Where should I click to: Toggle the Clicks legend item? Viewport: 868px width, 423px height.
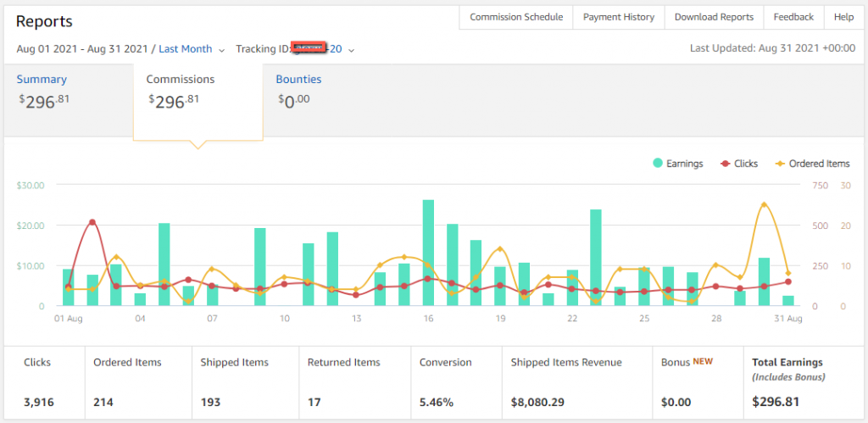coord(738,164)
